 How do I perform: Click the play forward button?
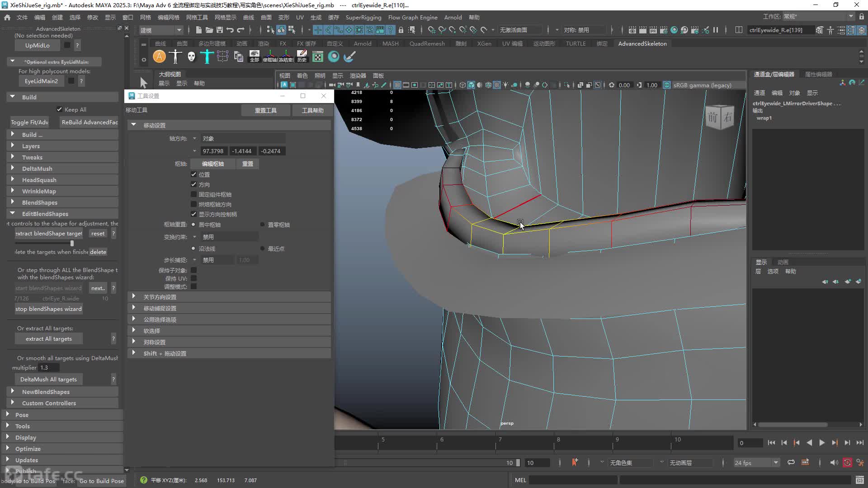coord(822,443)
